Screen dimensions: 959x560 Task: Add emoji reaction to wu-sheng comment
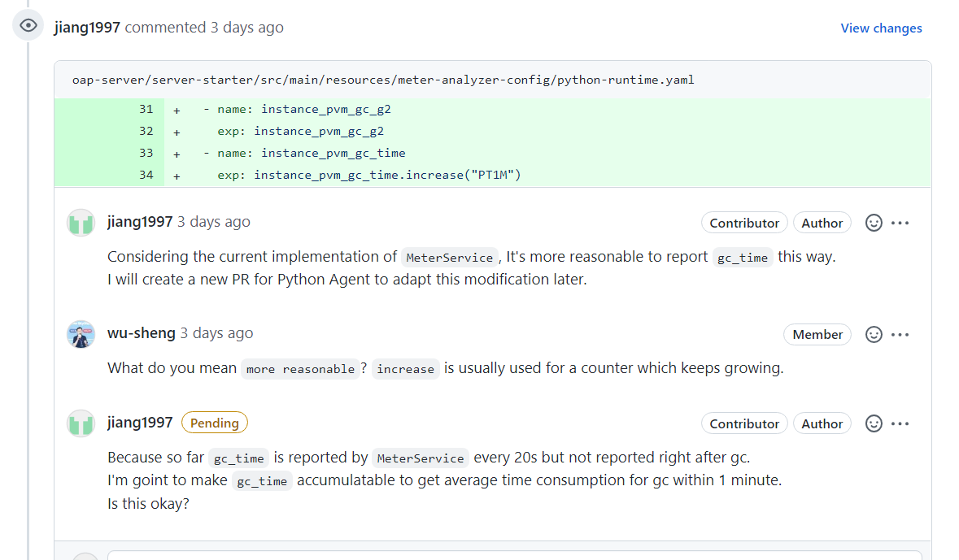874,334
